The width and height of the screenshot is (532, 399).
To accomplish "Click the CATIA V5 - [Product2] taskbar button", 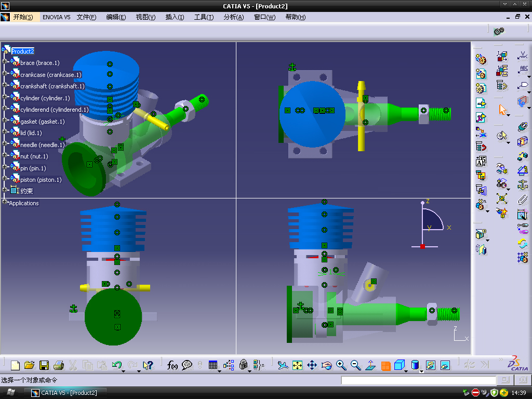I will click(x=64, y=393).
